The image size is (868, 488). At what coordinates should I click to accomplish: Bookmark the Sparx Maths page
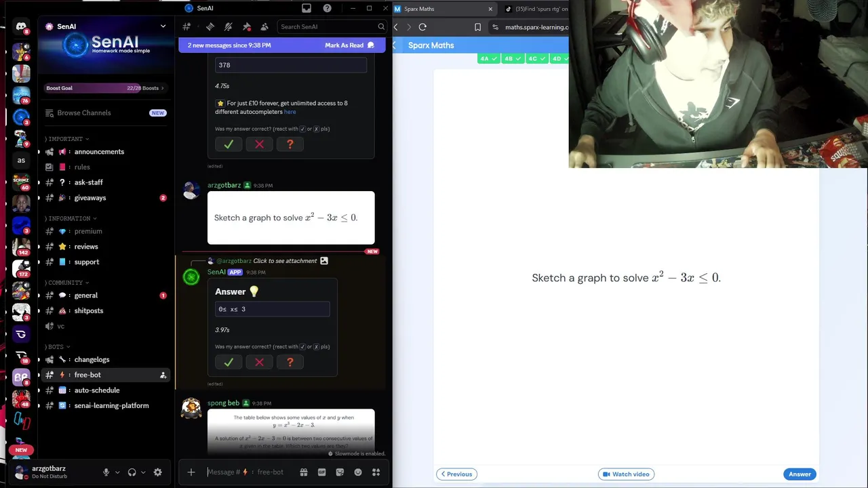click(477, 27)
